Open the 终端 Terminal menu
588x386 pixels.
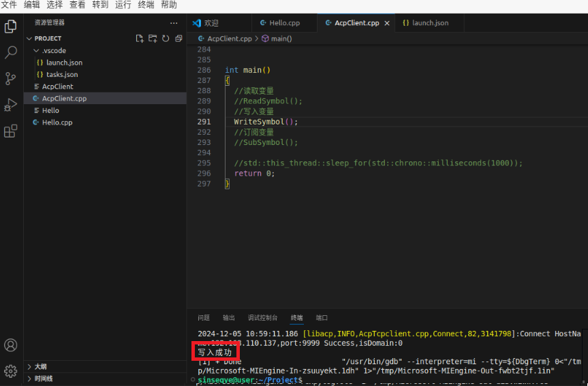tap(146, 5)
